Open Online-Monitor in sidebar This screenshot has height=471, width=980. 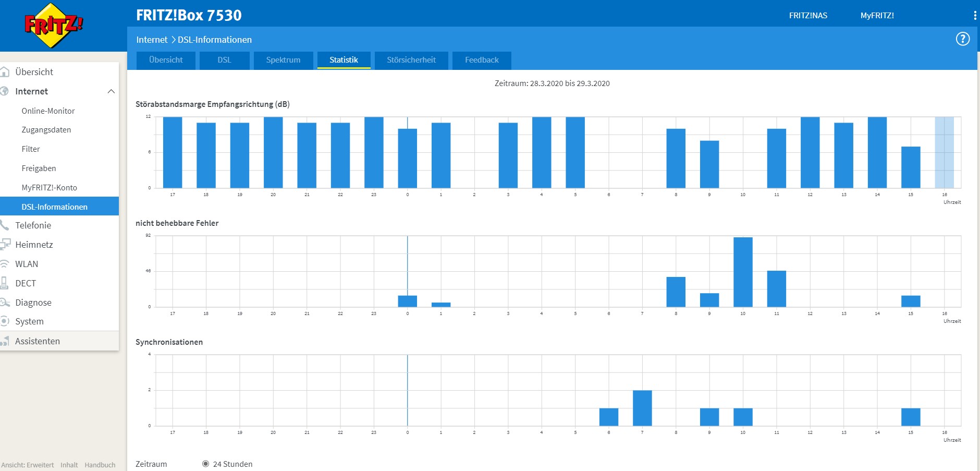click(48, 111)
